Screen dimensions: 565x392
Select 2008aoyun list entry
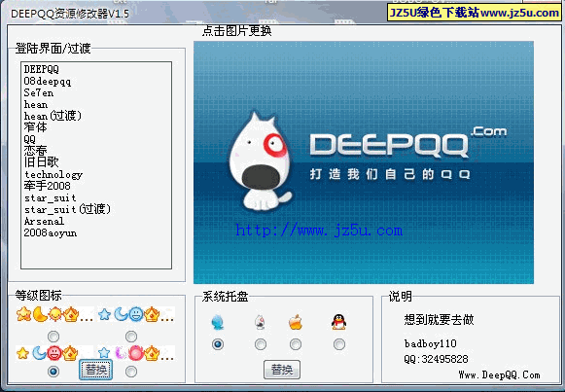pos(51,232)
